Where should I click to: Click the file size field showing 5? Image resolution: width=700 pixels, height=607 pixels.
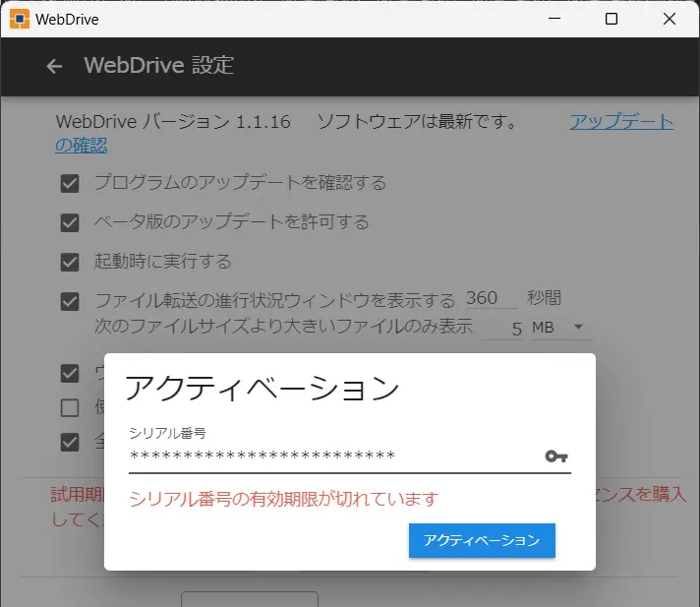(504, 329)
